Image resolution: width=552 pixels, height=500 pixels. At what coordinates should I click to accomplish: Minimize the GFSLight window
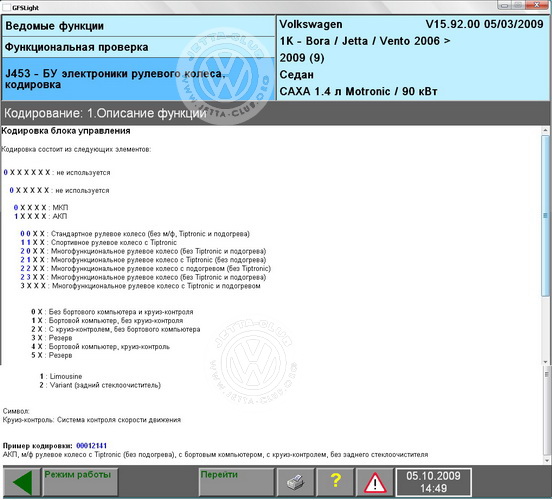[505, 5]
